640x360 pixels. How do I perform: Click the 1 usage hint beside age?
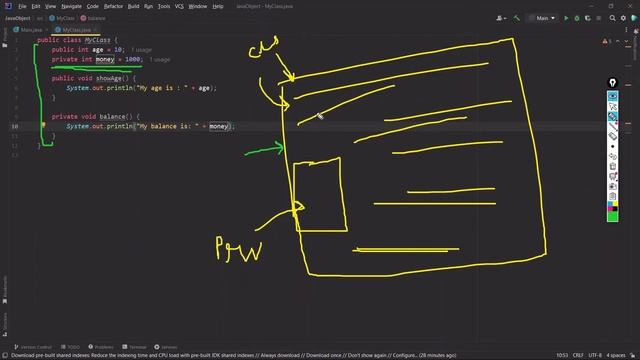pos(141,50)
